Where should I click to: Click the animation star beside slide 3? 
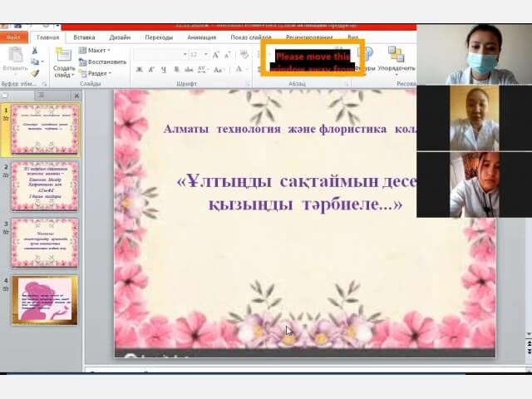click(6, 232)
